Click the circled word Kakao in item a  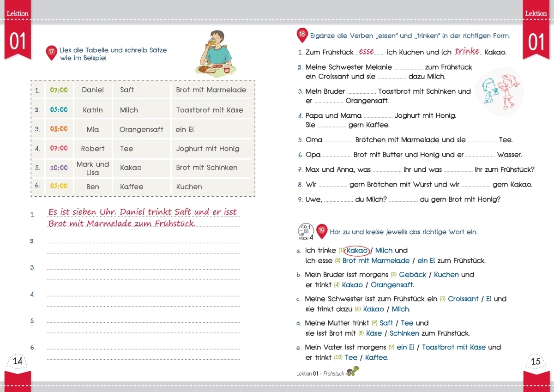[x=357, y=251]
